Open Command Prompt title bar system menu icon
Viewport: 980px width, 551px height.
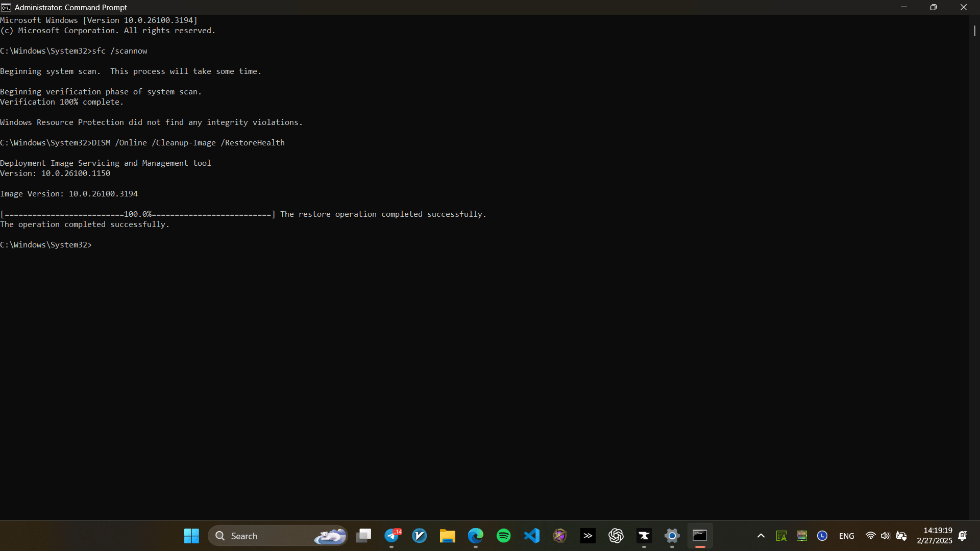tap(6, 7)
